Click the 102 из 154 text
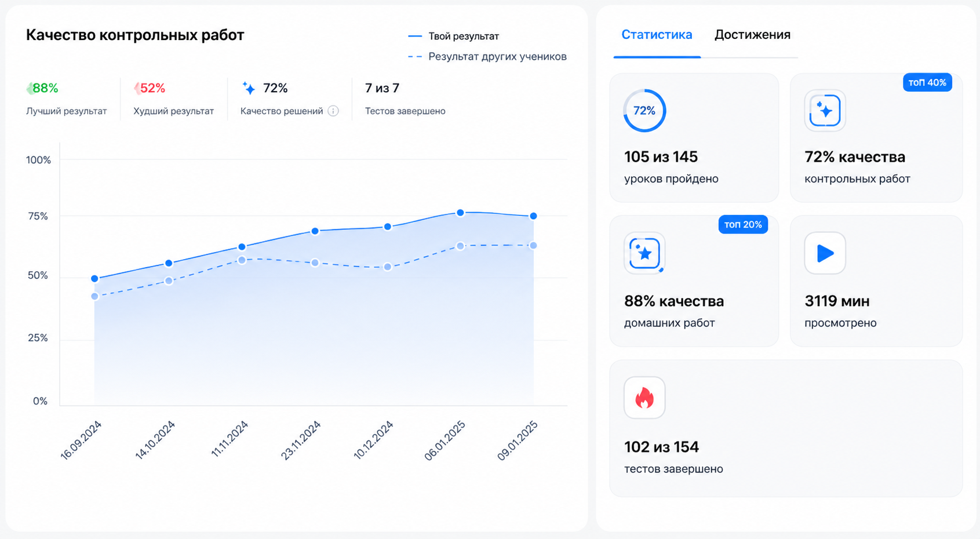 (661, 447)
